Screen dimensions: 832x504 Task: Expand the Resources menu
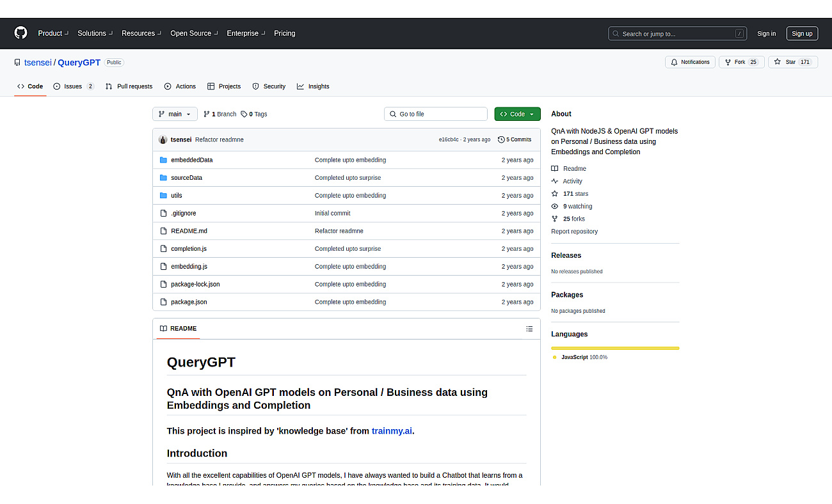point(141,33)
